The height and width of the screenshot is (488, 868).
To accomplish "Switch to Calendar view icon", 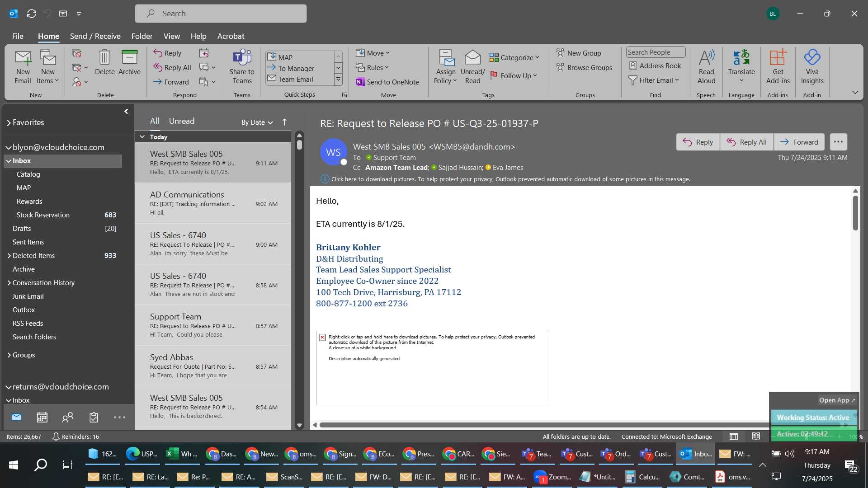I will pos(42,418).
